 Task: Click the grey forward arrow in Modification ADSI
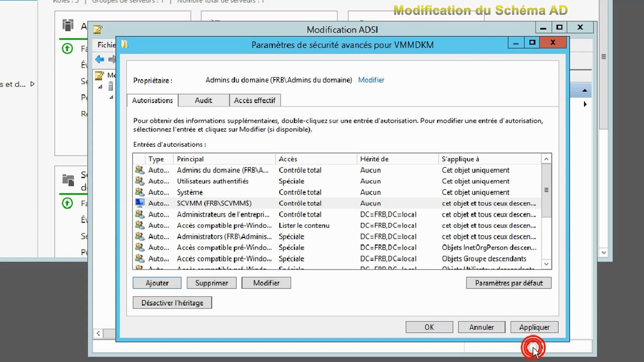click(x=112, y=59)
